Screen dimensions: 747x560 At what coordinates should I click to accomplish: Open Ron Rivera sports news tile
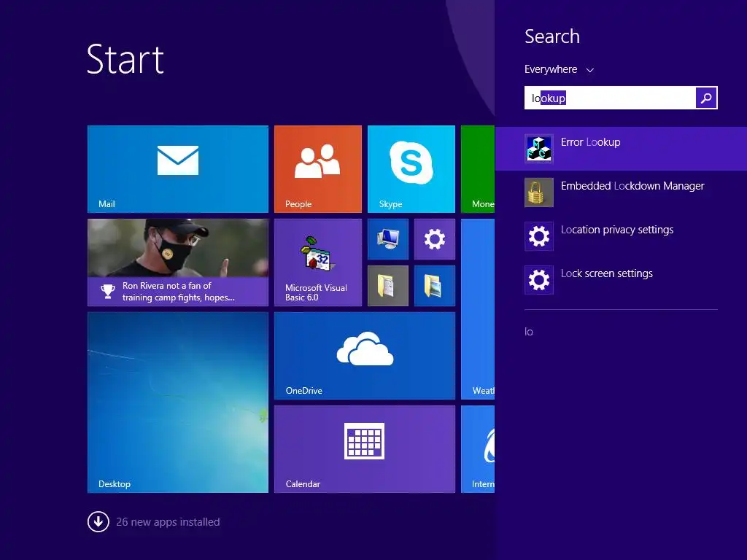click(x=178, y=262)
